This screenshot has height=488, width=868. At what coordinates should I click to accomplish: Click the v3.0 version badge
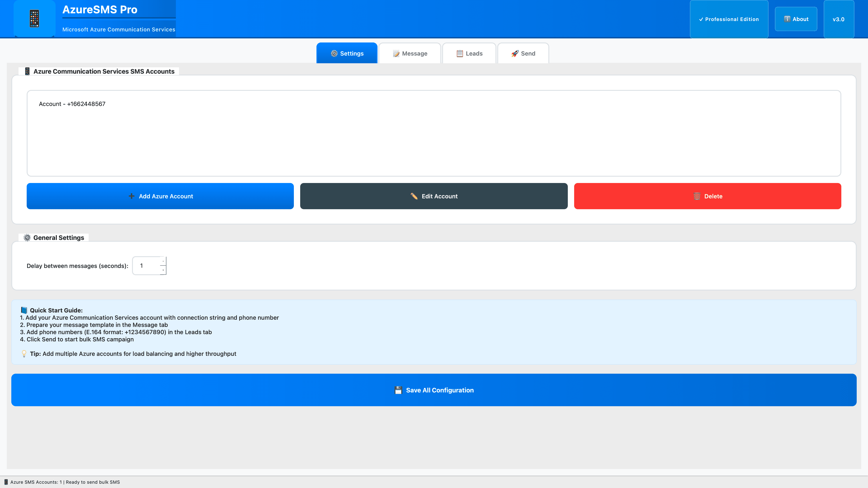point(839,19)
